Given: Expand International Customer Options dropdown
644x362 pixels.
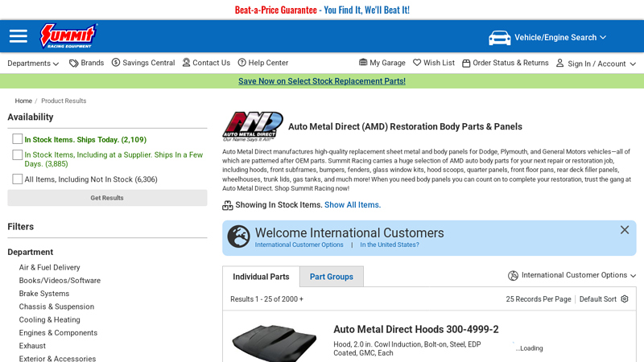Looking at the screenshot, I should (x=578, y=275).
